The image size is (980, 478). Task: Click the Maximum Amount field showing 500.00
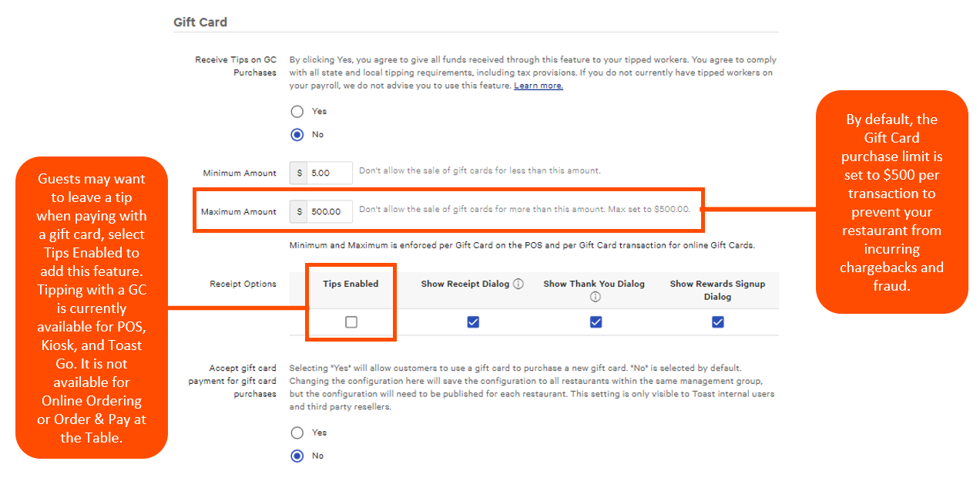pos(330,211)
